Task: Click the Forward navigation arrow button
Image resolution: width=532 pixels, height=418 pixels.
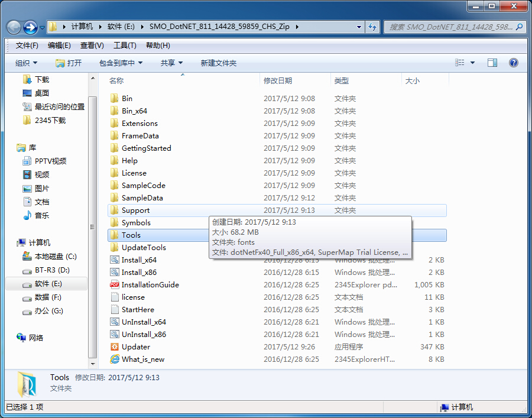Action: (31, 27)
